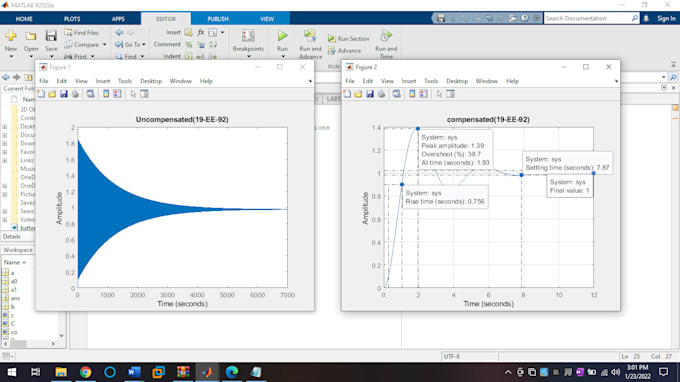Switch to the PLOTS ribbon tab
This screenshot has width=680, height=382.
click(72, 19)
